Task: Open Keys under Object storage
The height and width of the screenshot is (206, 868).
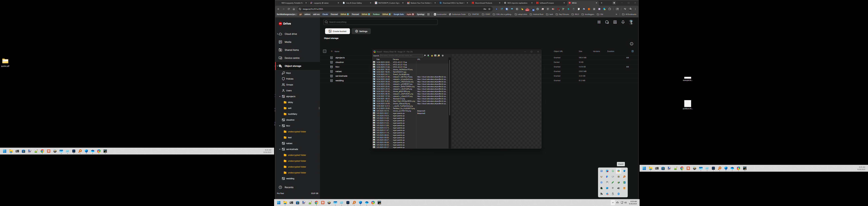Action: 288,73
